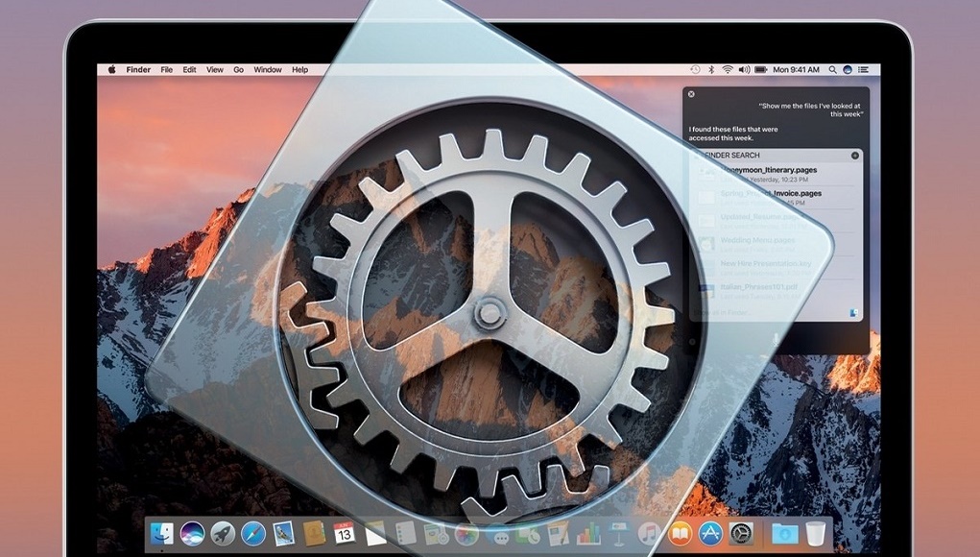This screenshot has width=980, height=557.
Task: Open Spotlight search magnifier in menu bar
Action: pyautogui.click(x=832, y=70)
